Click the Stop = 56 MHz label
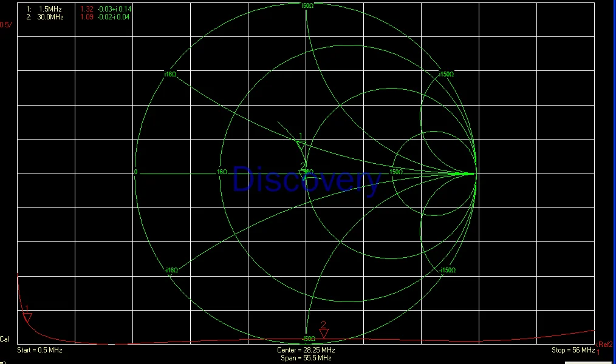Screen dimensions: 616x364 point(573,350)
